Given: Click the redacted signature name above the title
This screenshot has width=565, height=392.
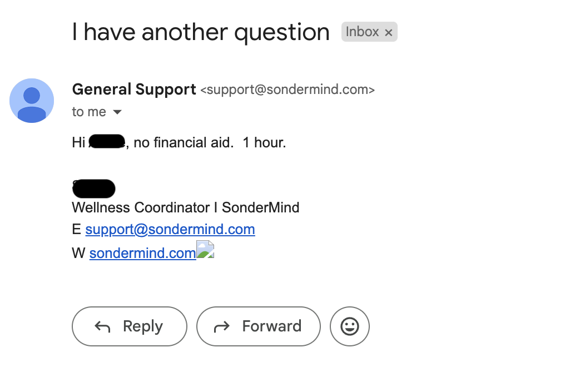Looking at the screenshot, I should (94, 189).
